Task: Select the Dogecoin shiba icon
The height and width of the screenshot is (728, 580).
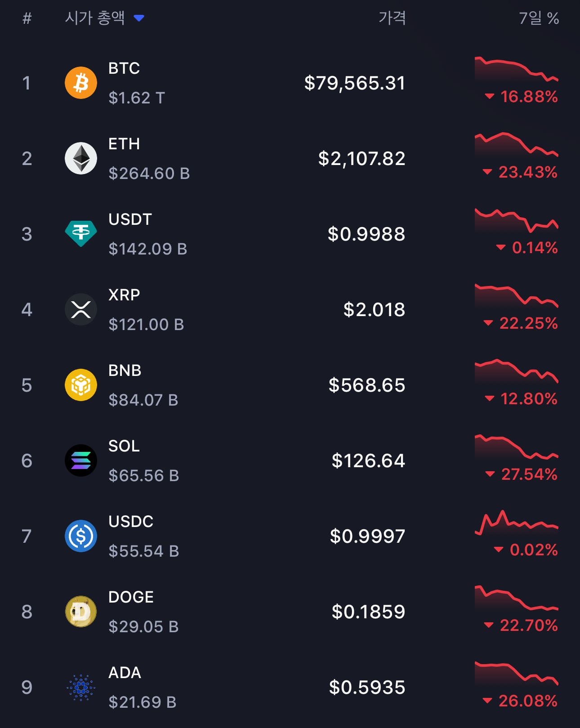Action: coord(81,612)
